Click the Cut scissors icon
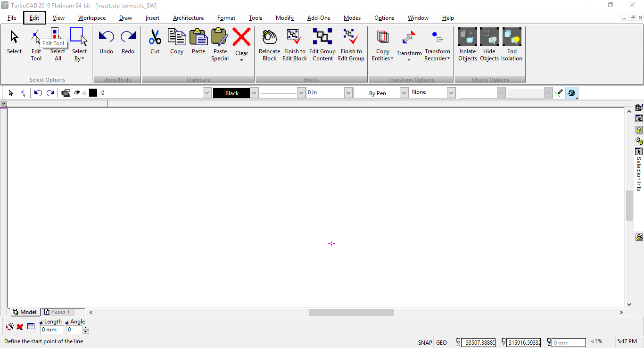The image size is (644, 348). click(x=155, y=37)
